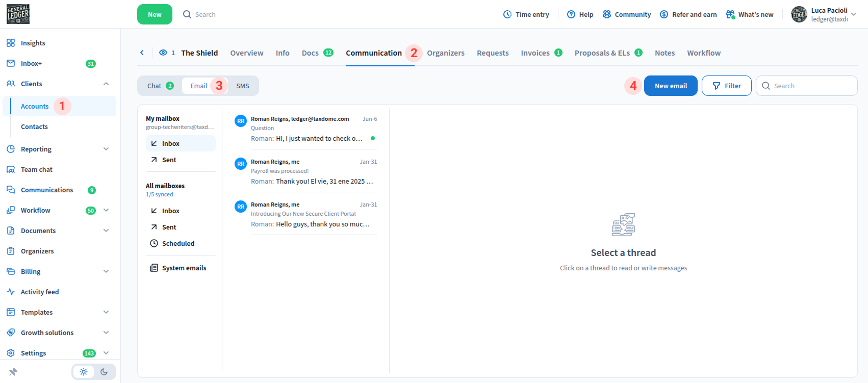Switch to light mode sun toggle

(84, 372)
